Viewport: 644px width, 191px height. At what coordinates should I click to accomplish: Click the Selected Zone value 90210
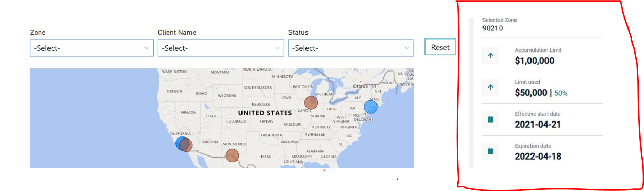point(492,28)
